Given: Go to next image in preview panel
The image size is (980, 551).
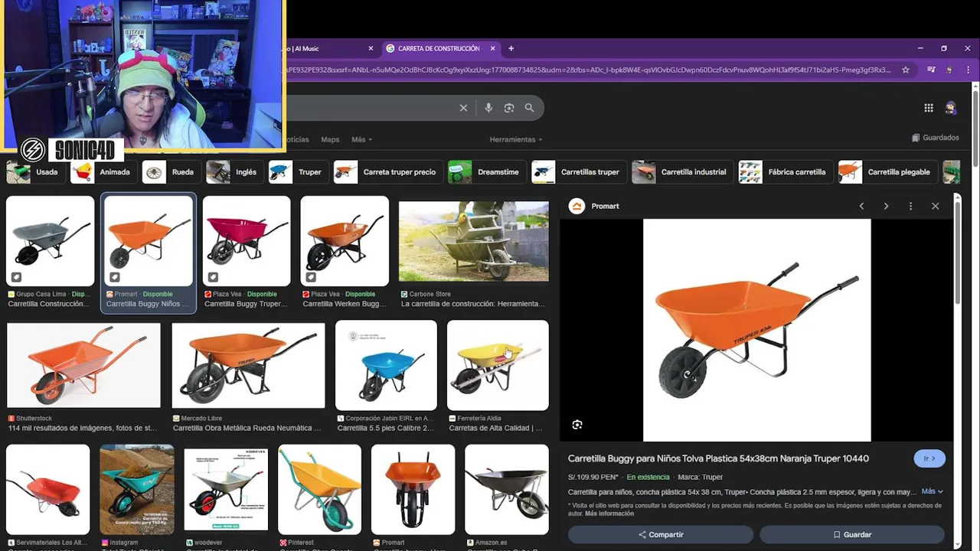Looking at the screenshot, I should pos(886,206).
